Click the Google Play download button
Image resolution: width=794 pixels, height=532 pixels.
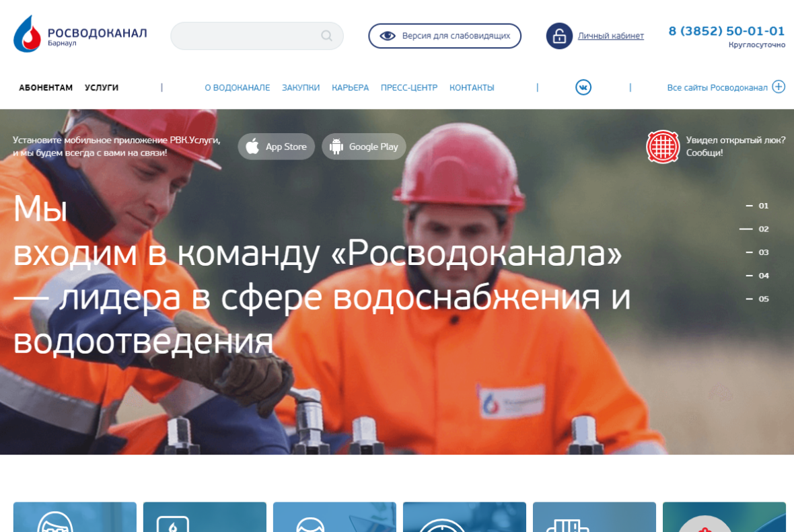pyautogui.click(x=364, y=147)
